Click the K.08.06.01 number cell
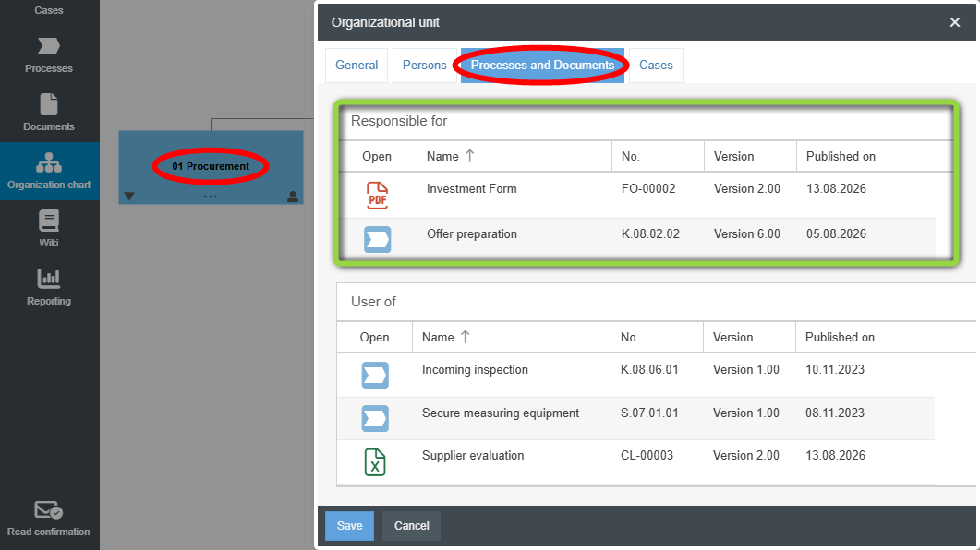This screenshot has height=550, width=980. (x=648, y=369)
